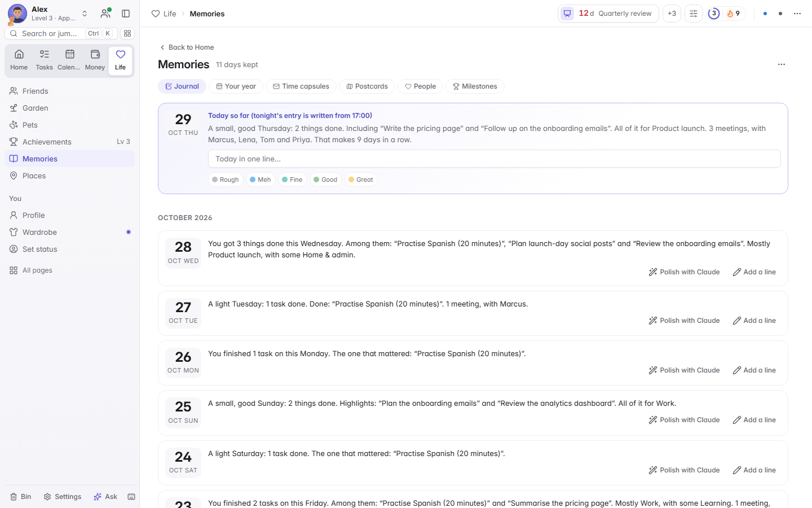The height and width of the screenshot is (508, 812).
Task: Open the People tab
Action: pos(420,86)
